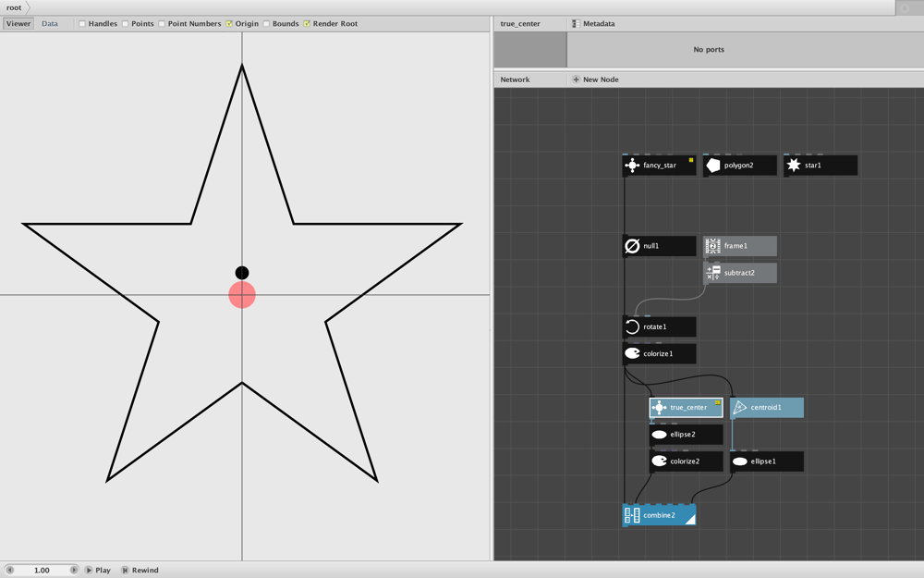Click the plus icon beside New Node
Screen dimensions: 924x578
576,80
